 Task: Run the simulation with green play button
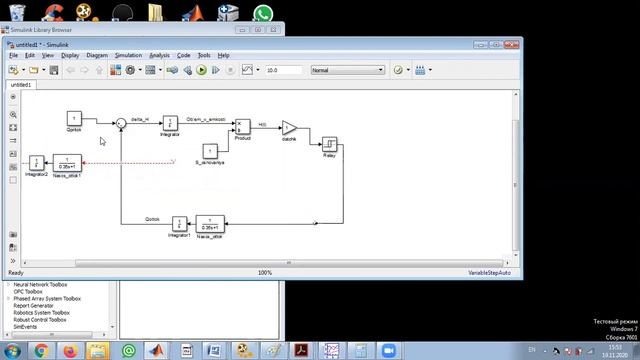[201, 70]
